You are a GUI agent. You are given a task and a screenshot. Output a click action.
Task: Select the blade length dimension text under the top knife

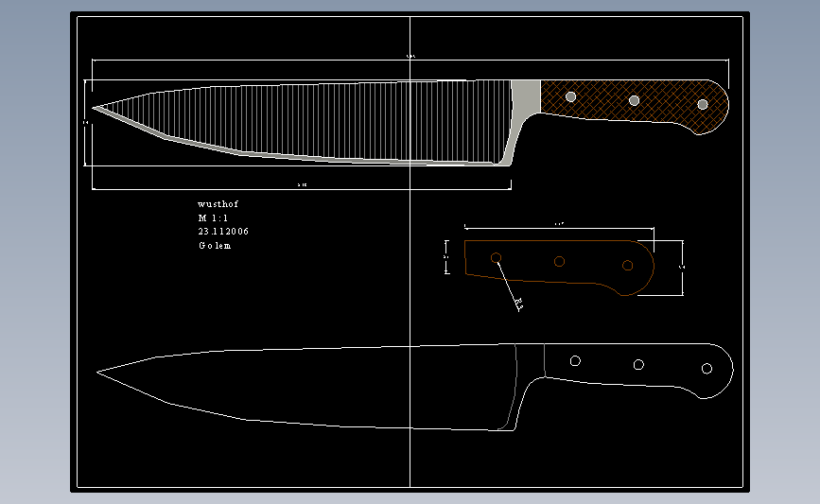coord(303,184)
